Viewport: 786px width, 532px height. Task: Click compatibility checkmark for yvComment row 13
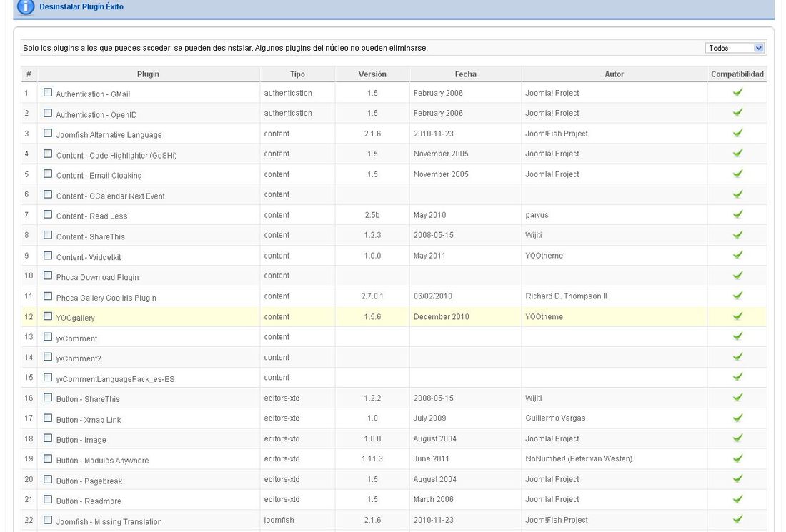coord(737,336)
